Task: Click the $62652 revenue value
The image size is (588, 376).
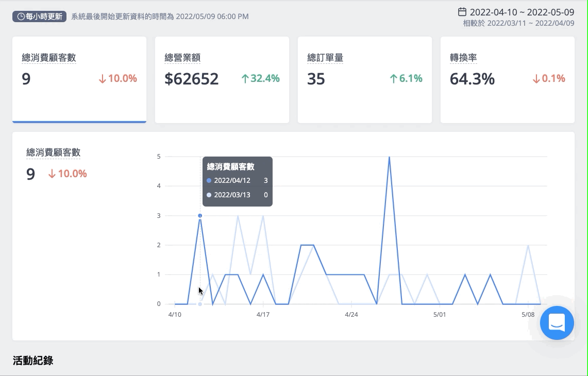Action: pos(191,79)
